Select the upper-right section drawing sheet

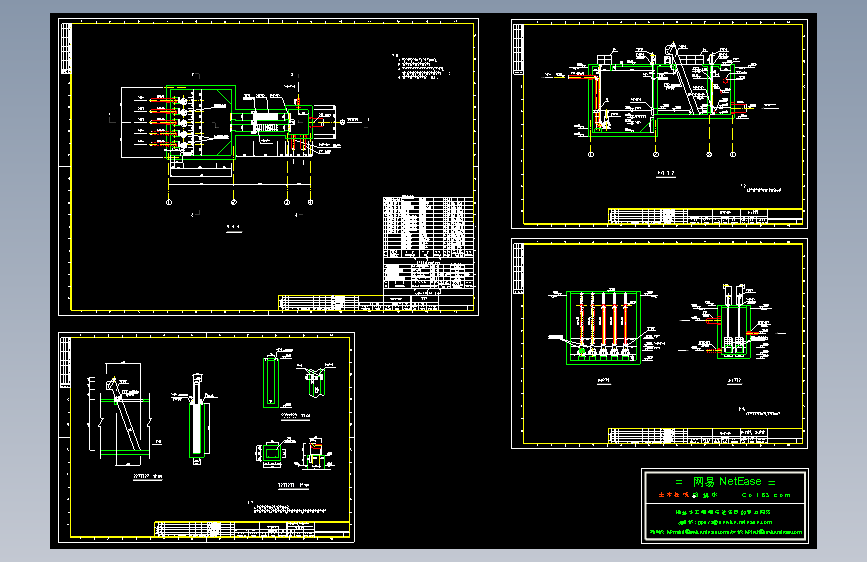click(x=659, y=124)
